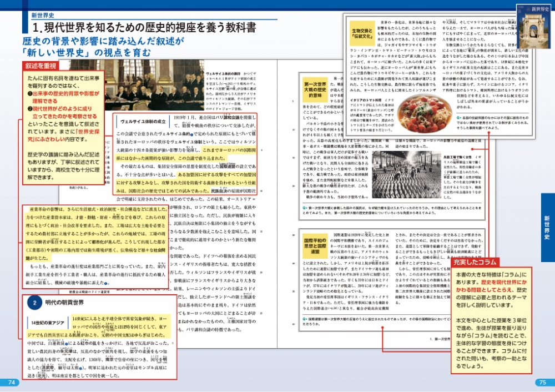Click the section heading 明代の朝貢世界

64,303
